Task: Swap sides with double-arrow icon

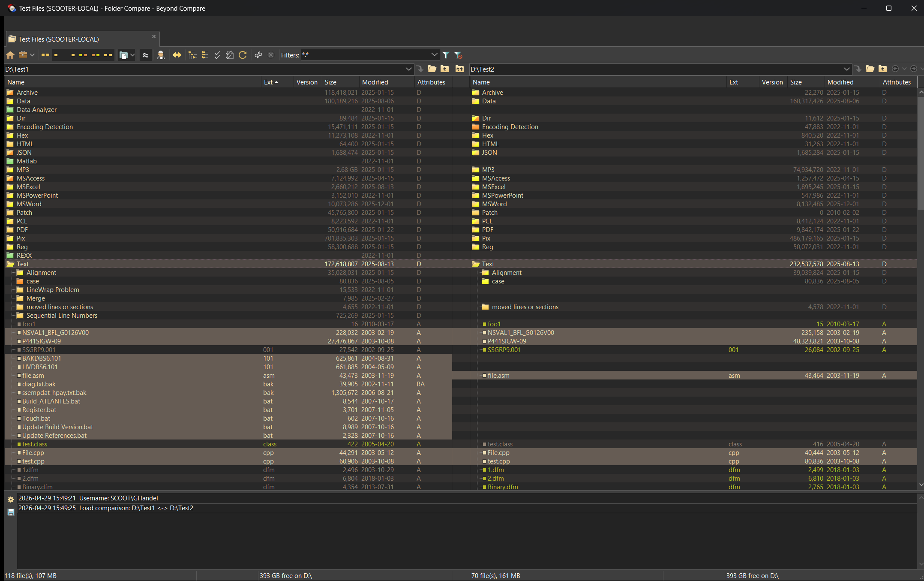Action: [177, 55]
